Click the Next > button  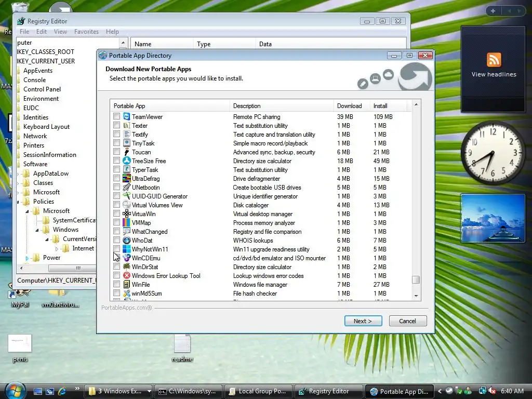pyautogui.click(x=363, y=321)
